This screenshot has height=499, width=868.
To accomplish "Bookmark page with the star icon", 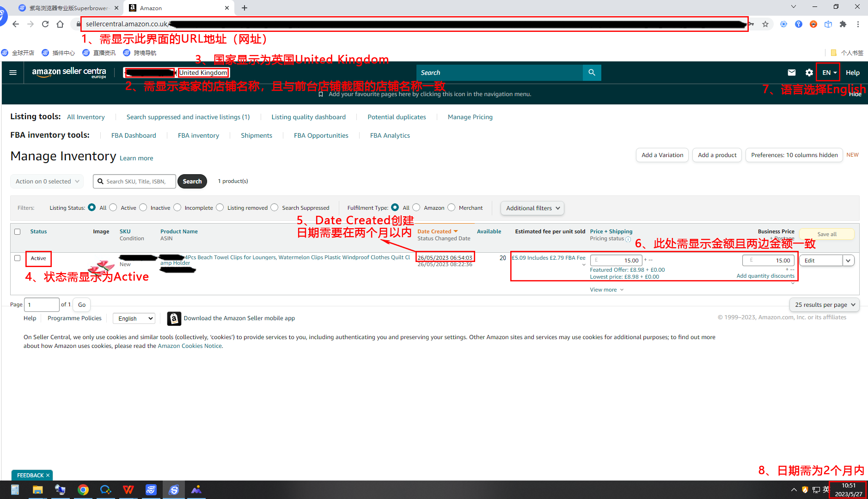I will click(x=765, y=24).
